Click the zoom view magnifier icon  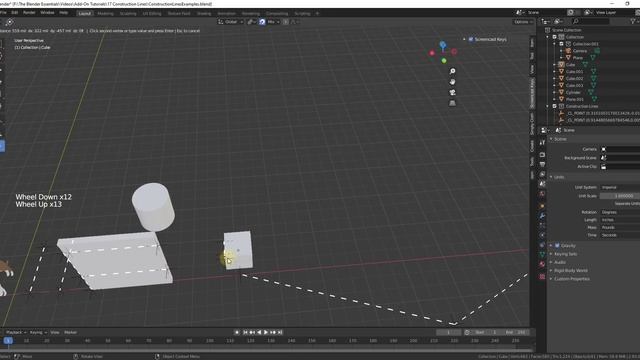coord(452,71)
